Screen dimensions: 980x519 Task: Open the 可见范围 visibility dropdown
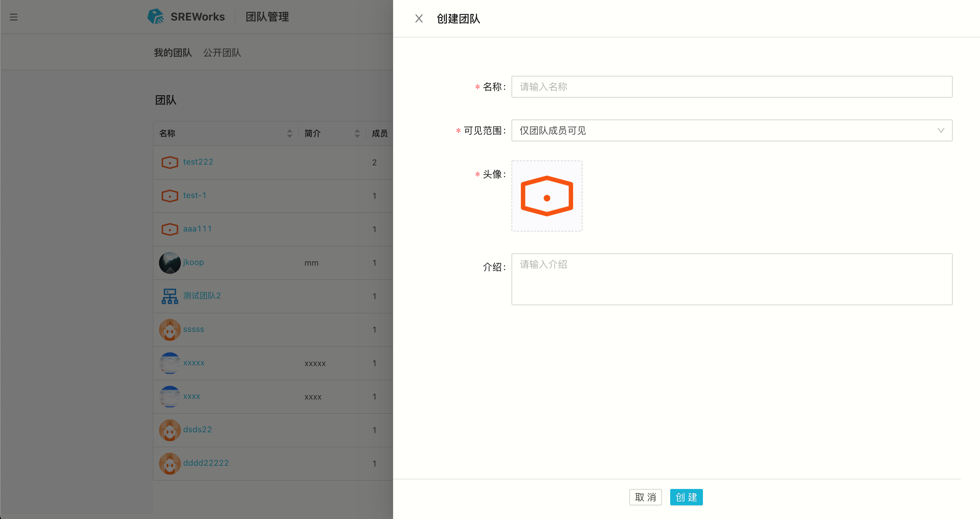click(723, 131)
